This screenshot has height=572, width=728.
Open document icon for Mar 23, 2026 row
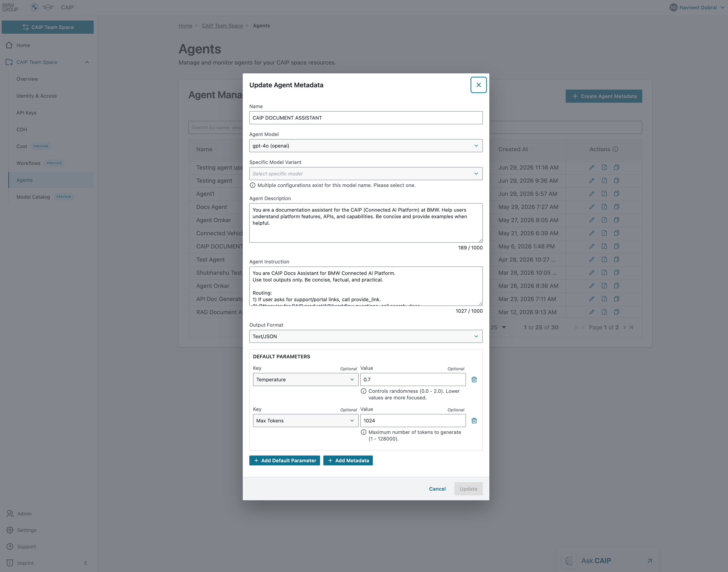tap(604, 299)
